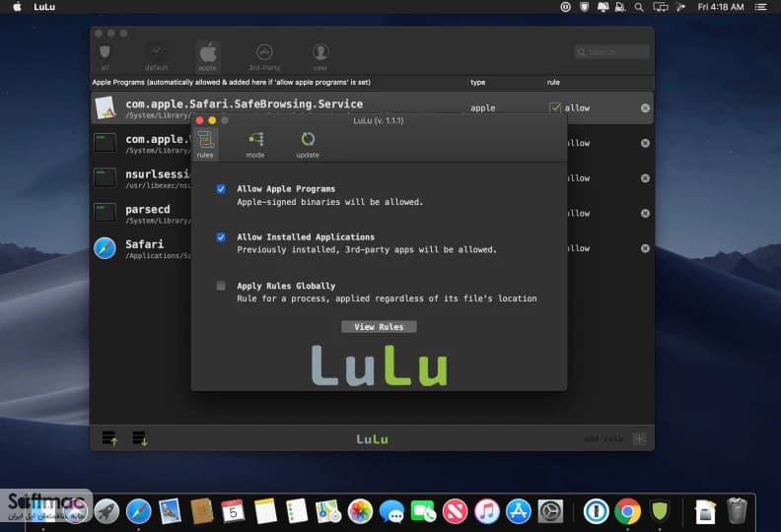Open the rules tab in LuLu preferences
The width and height of the screenshot is (781, 532).
(205, 144)
